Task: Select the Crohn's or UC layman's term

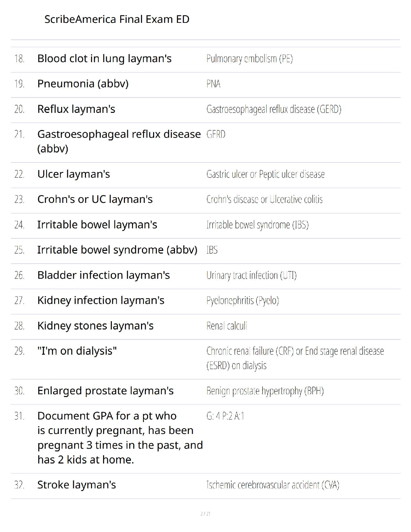Action: pyautogui.click(x=95, y=199)
